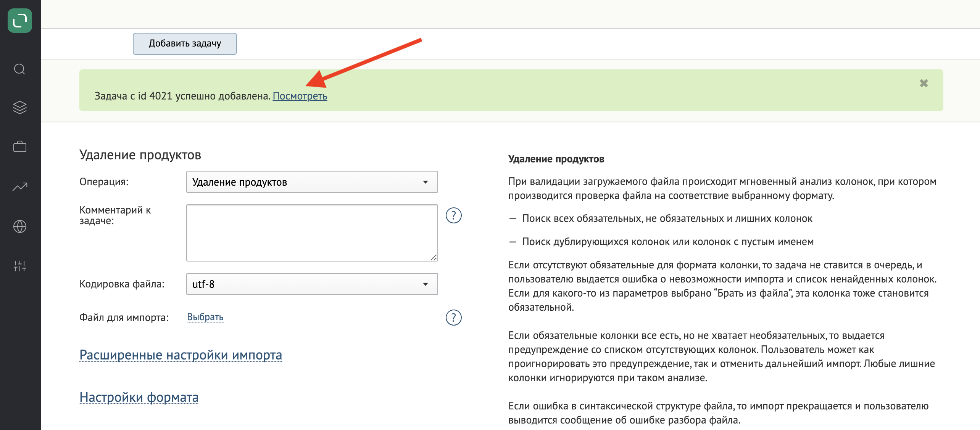This screenshot has width=980, height=430.
Task: Open the layers icon in sidebar
Action: click(x=20, y=107)
